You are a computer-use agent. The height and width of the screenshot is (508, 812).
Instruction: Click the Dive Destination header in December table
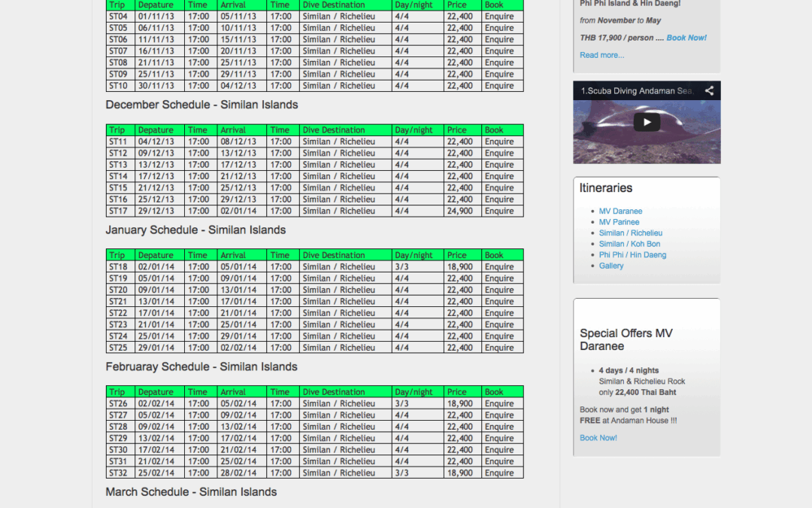pos(334,130)
